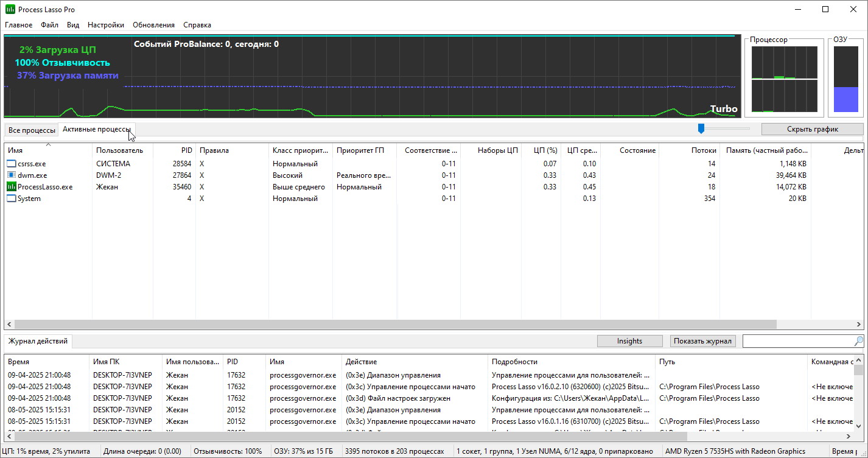The image size is (868, 458).
Task: Sort by Потоки column header
Action: coord(690,150)
